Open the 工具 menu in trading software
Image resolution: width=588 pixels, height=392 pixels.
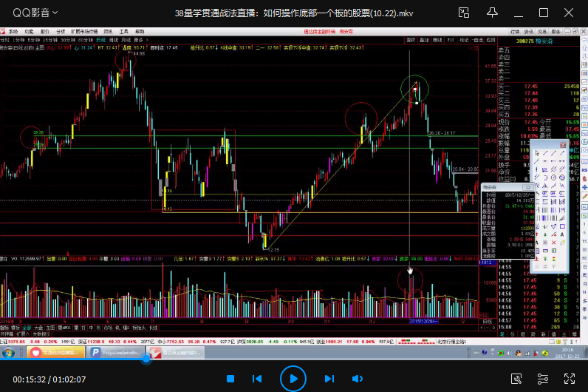coord(123,32)
